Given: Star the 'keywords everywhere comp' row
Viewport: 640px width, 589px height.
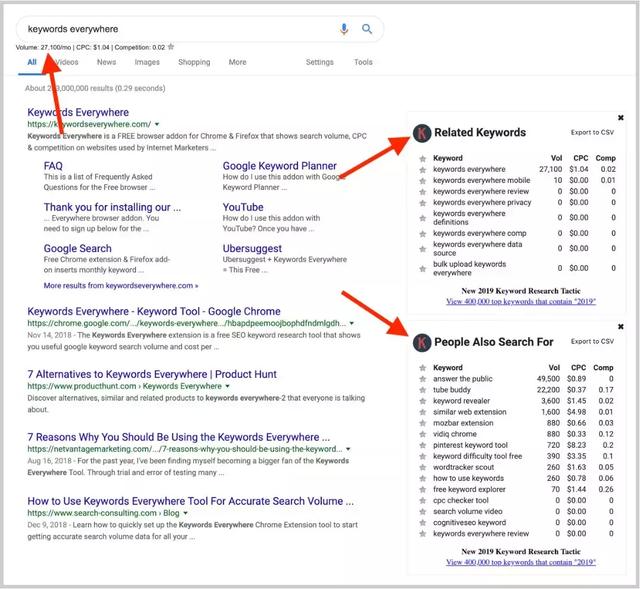Looking at the screenshot, I should point(422,234).
